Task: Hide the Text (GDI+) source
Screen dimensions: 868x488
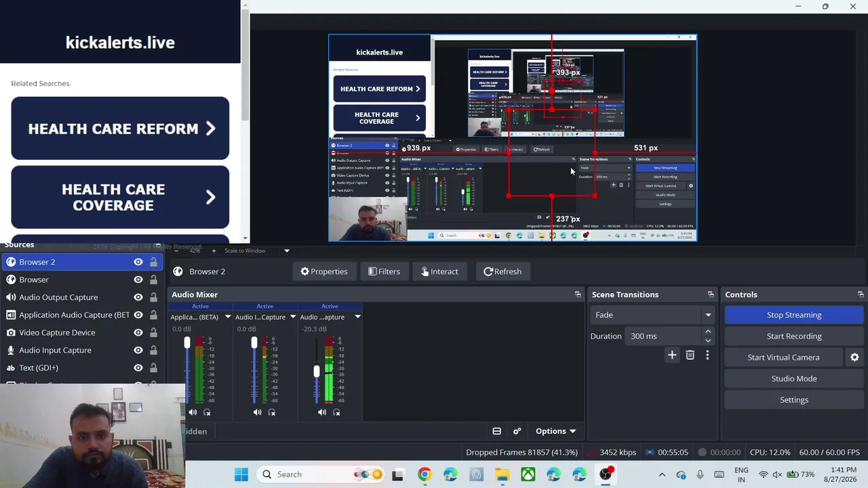Action: (x=138, y=367)
